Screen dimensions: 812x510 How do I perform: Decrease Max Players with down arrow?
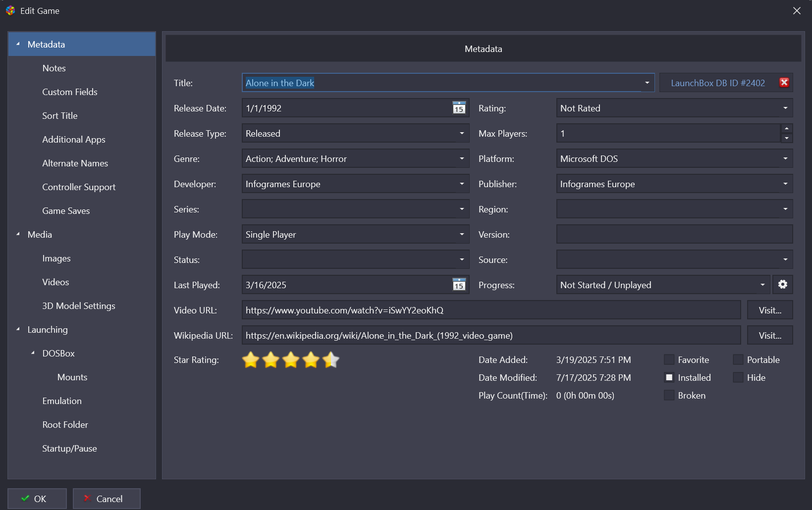(x=787, y=138)
